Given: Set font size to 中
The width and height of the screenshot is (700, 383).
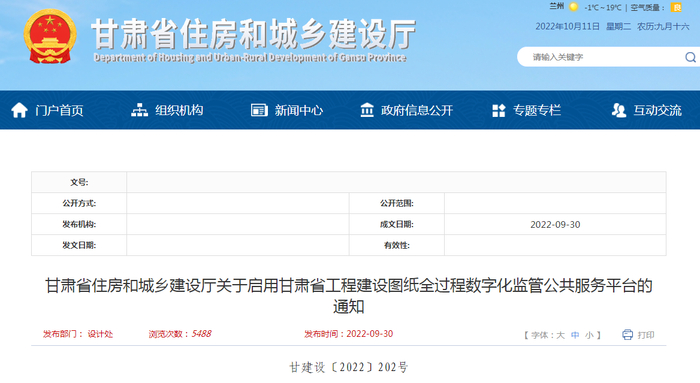Looking at the screenshot, I should 575,335.
